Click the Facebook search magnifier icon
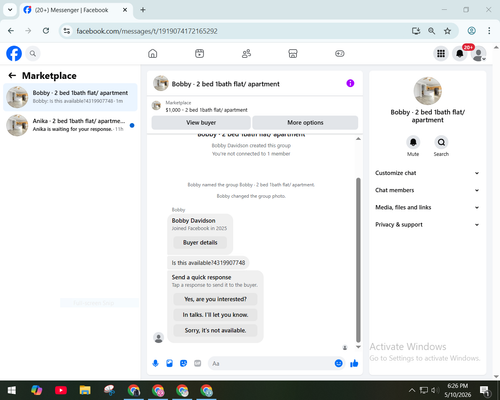Image resolution: width=500 pixels, height=400 pixels. point(33,53)
